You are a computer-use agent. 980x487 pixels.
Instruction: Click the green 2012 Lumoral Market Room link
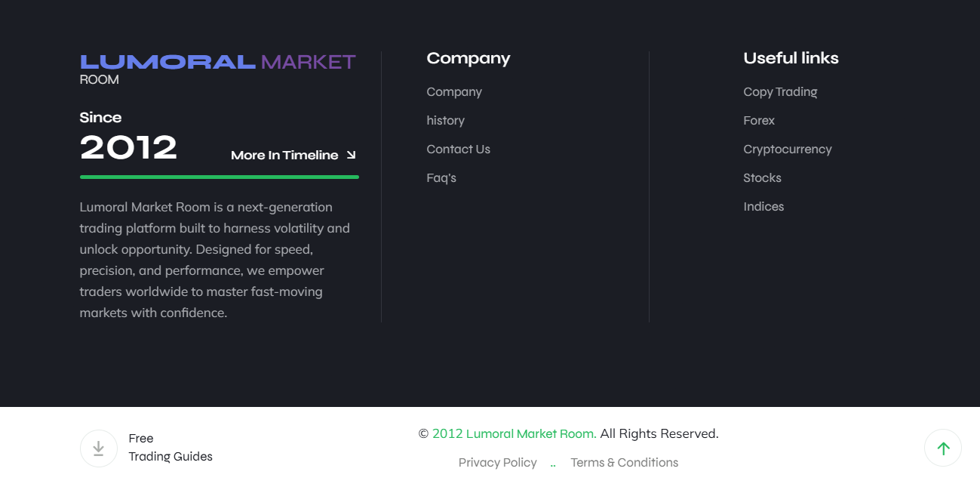[x=514, y=434]
